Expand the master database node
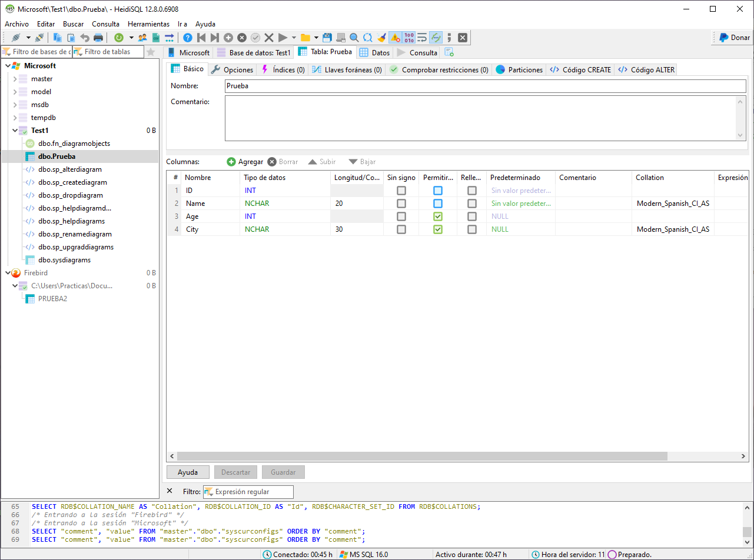Viewport: 754px width, 560px height. pos(15,79)
